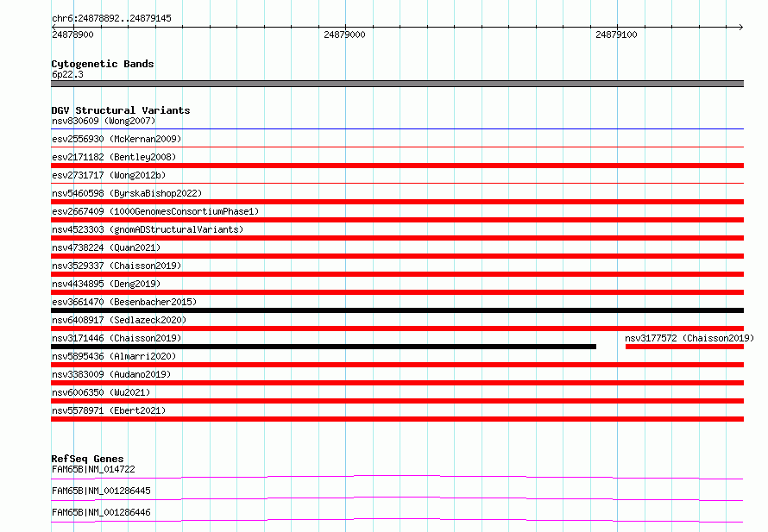Select esv2667409 (1000GenomesConsortiumPhase1) label
The image size is (768, 532).
coord(155,211)
